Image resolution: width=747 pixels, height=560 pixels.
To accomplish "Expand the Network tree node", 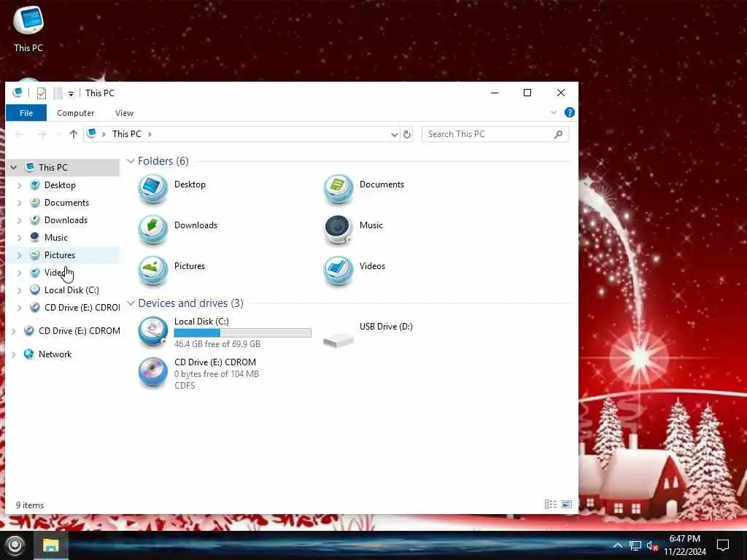I will point(14,354).
